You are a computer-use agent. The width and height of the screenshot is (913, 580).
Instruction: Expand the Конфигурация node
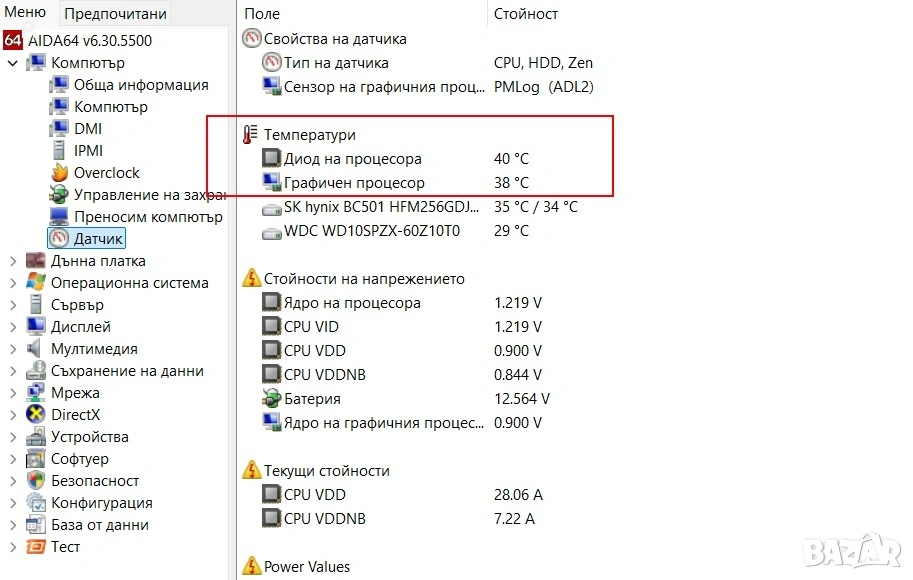(x=13, y=503)
